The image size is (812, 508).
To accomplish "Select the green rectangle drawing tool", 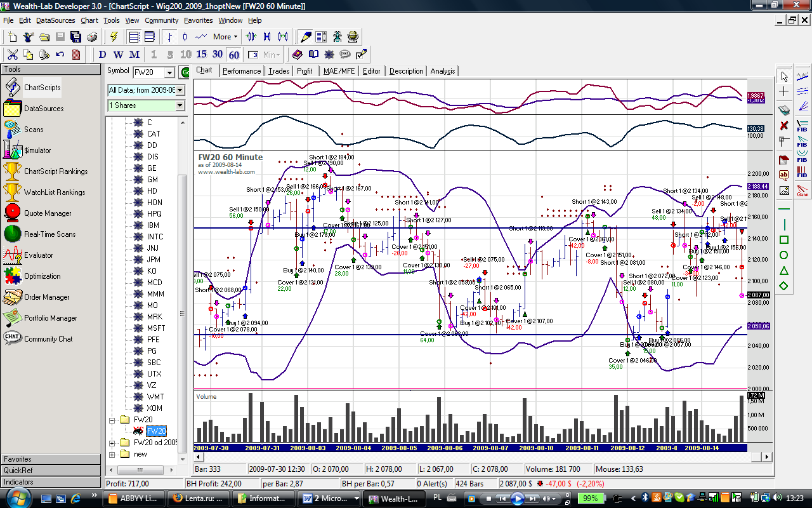I will (x=784, y=240).
